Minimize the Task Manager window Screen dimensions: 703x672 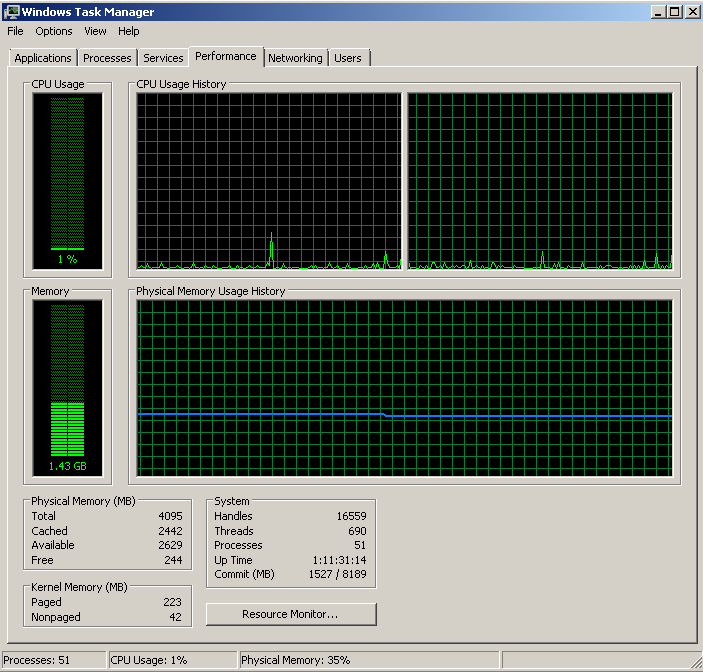tap(658, 12)
